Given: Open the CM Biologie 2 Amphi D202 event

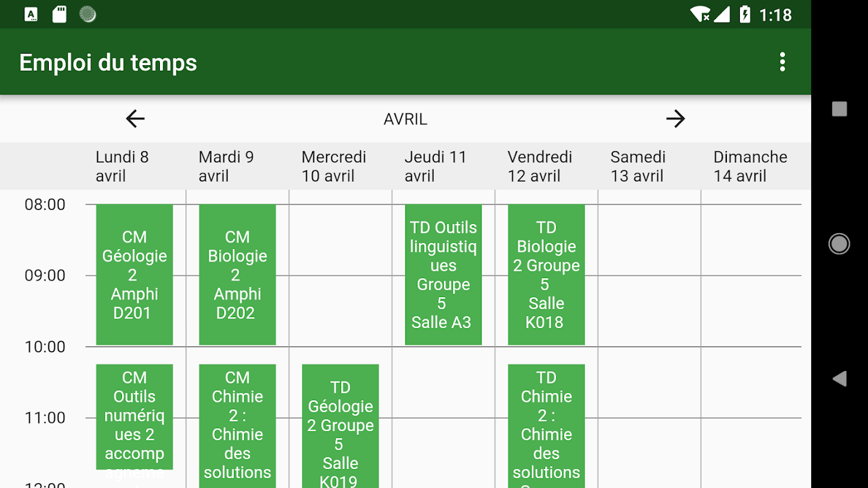Looking at the screenshot, I should (x=237, y=274).
